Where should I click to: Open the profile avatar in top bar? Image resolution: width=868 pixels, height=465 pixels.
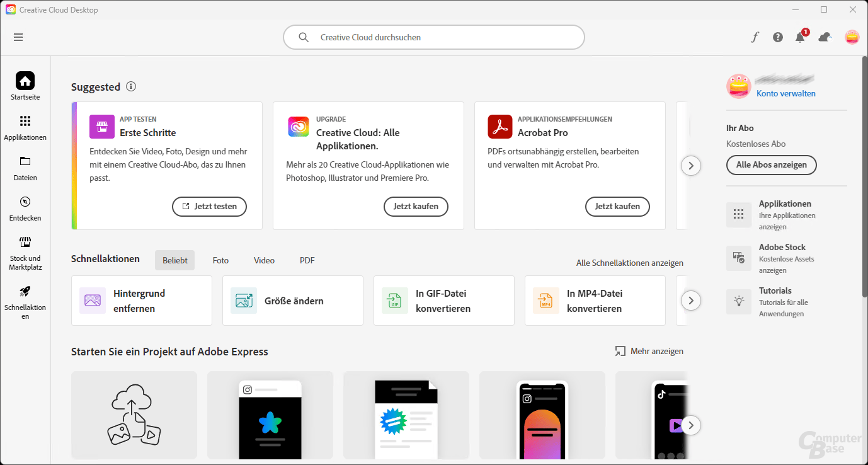pyautogui.click(x=852, y=37)
